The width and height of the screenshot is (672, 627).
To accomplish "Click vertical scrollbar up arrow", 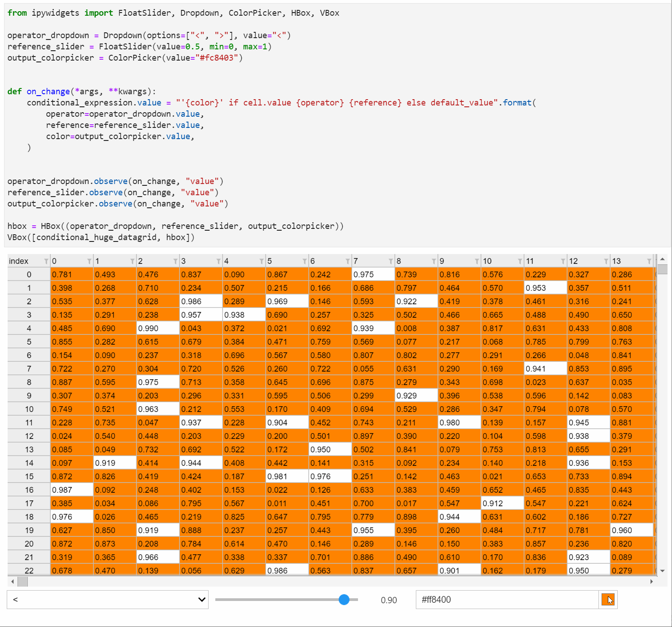I will point(662,259).
